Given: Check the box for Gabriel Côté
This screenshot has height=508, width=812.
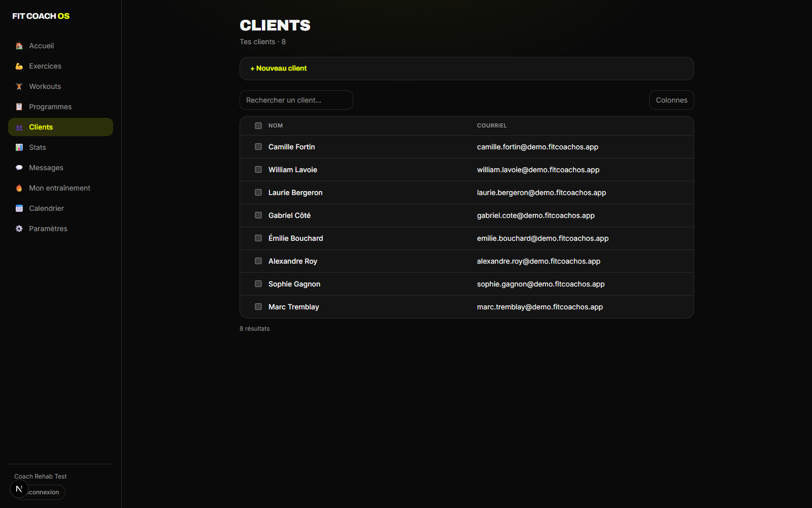Looking at the screenshot, I should tap(258, 215).
